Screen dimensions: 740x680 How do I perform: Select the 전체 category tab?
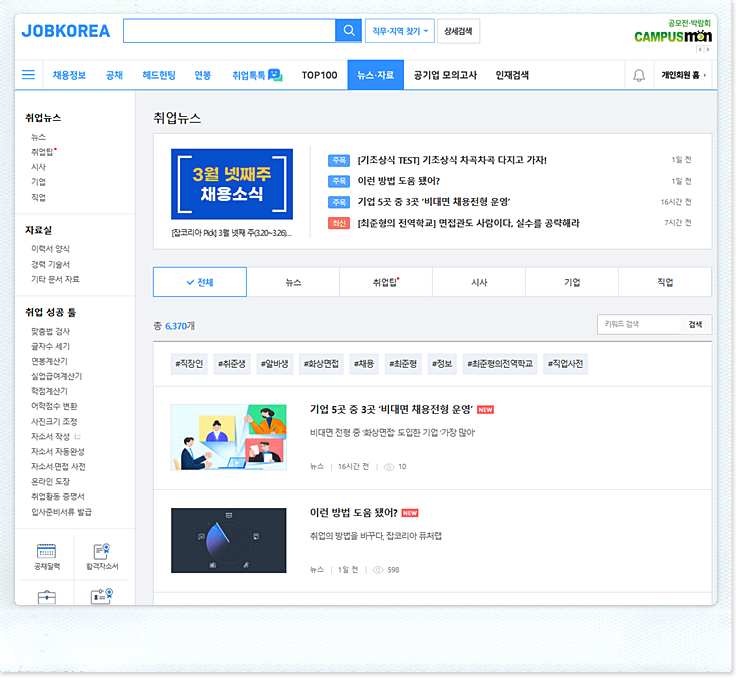(x=200, y=282)
